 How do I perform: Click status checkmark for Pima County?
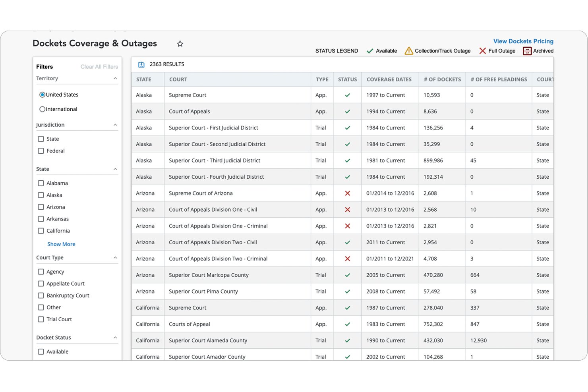click(347, 292)
